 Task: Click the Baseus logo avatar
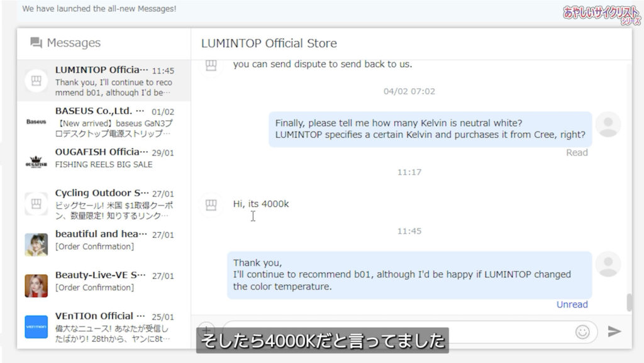point(36,121)
